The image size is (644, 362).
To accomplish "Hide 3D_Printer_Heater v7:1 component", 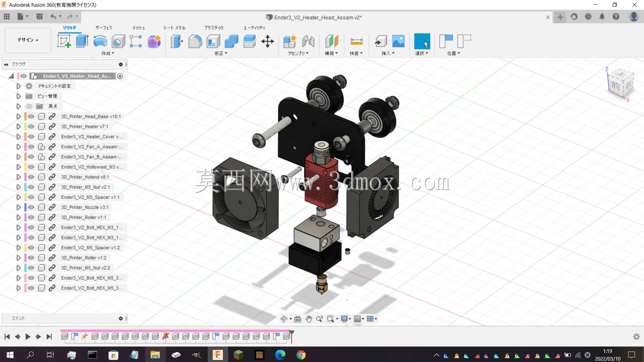I will pos(31,126).
